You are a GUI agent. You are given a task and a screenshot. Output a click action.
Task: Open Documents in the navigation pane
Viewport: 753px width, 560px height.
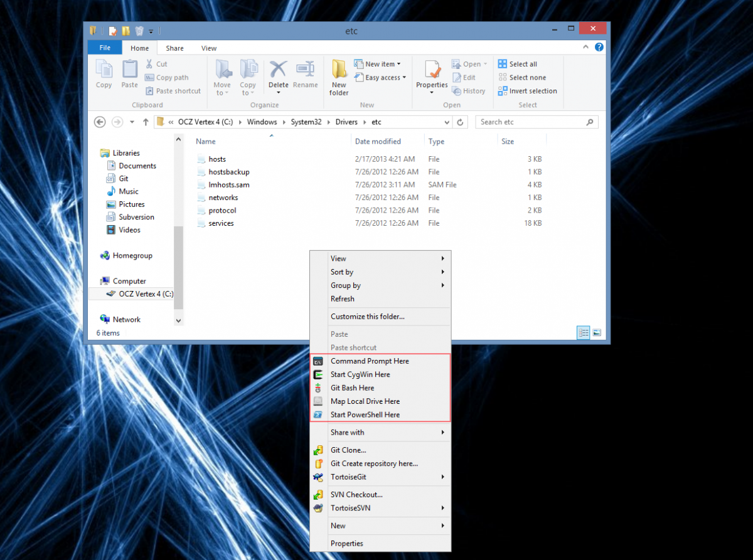[137, 166]
